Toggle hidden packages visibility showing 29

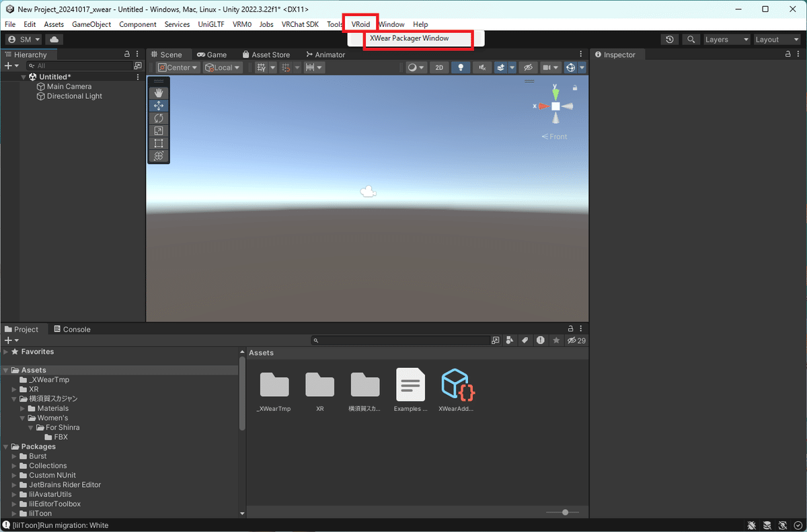click(576, 340)
